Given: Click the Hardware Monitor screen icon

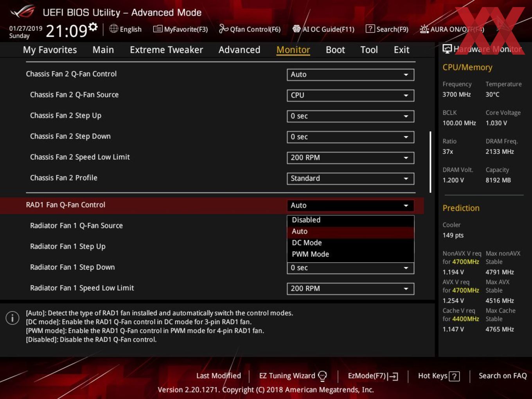Looking at the screenshot, I should [x=447, y=49].
